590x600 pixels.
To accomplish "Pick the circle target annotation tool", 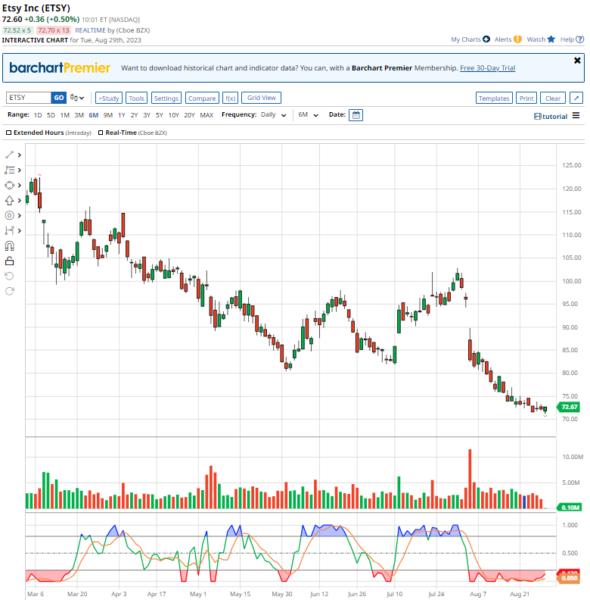I will [x=10, y=215].
